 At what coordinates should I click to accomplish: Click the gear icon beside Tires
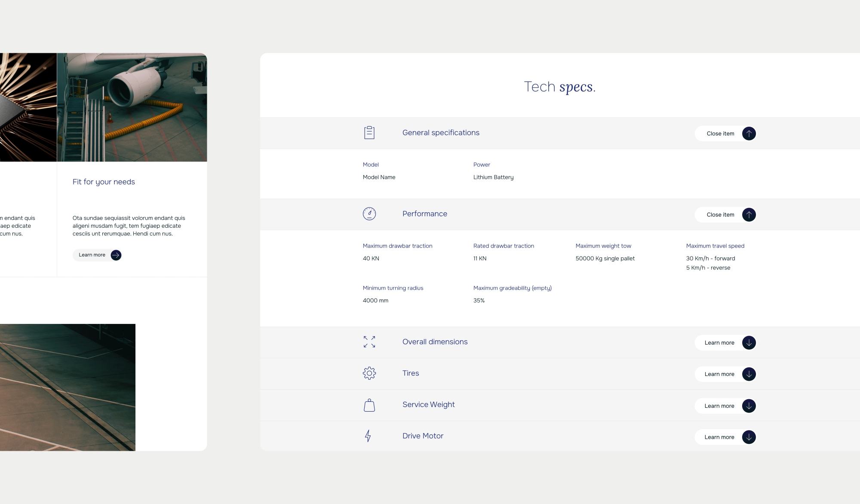(369, 373)
